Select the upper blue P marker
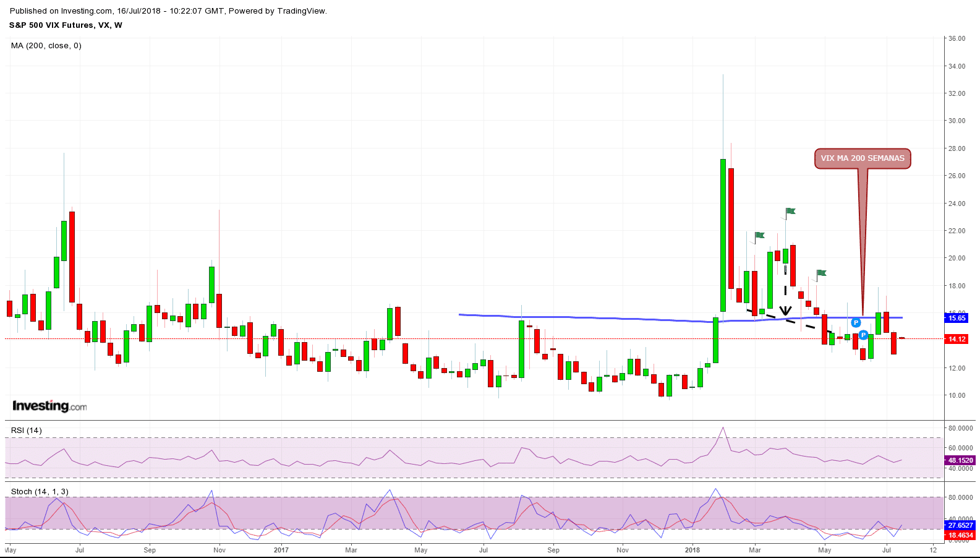 pos(856,323)
